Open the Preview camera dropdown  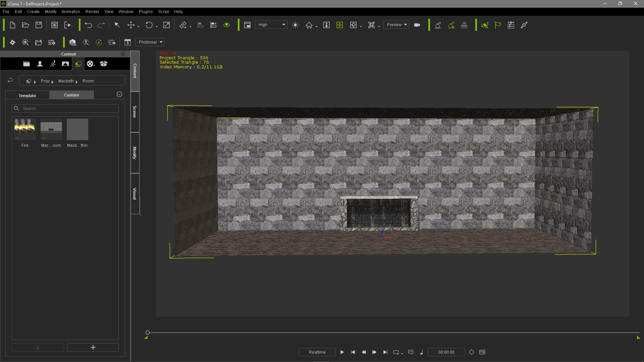click(396, 25)
